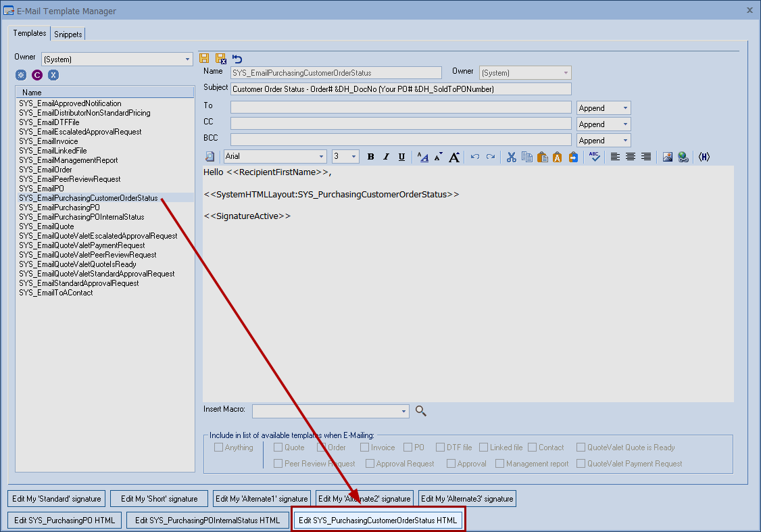Click the insert image icon

point(668,157)
